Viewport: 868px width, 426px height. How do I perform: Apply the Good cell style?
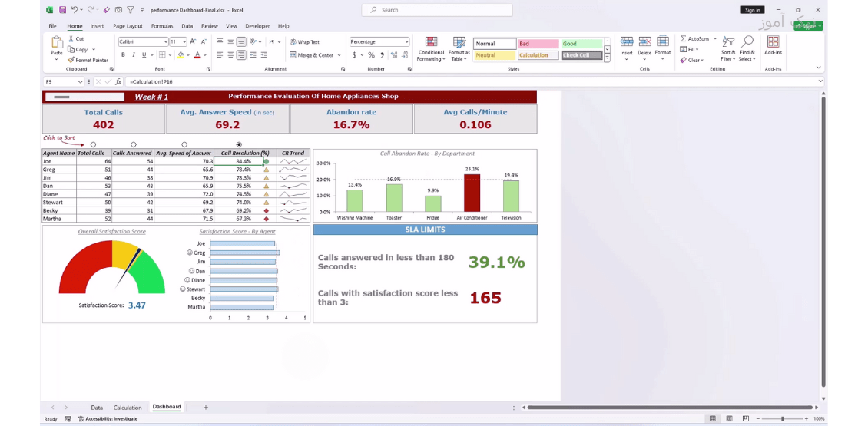[x=581, y=44]
